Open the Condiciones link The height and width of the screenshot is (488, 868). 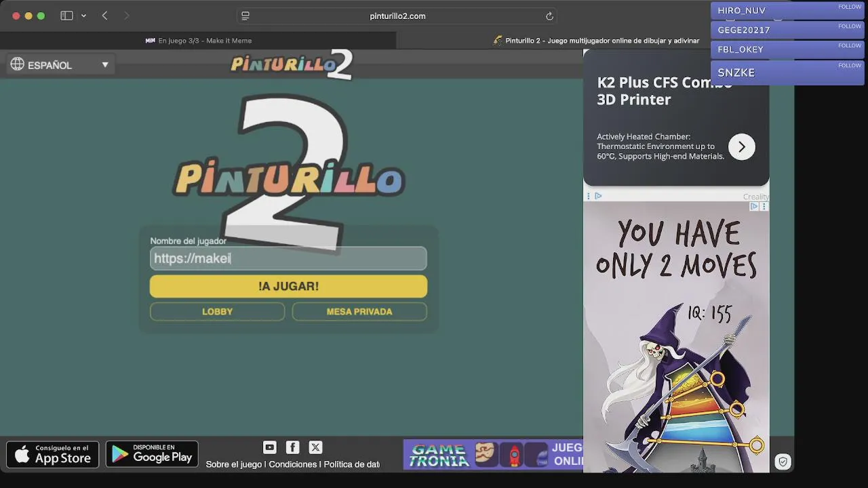pos(293,464)
